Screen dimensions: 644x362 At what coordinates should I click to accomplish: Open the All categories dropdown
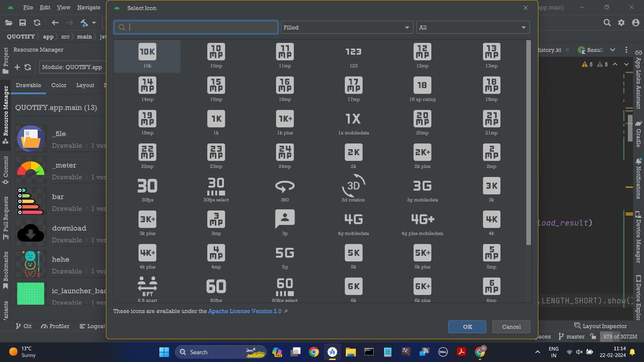pos(473,27)
